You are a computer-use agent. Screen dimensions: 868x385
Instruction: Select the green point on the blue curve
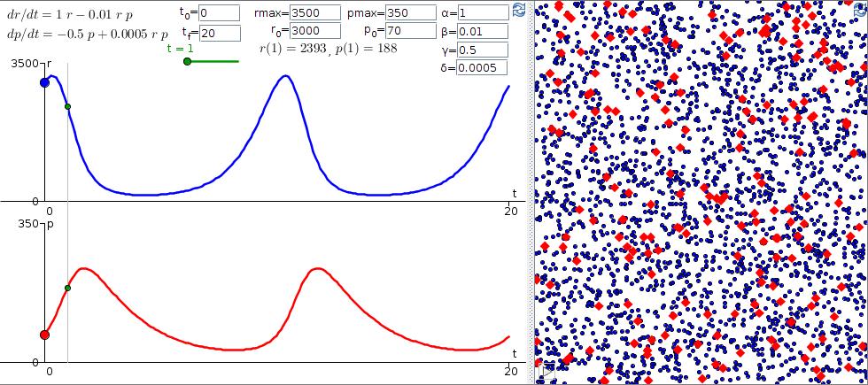[67, 106]
